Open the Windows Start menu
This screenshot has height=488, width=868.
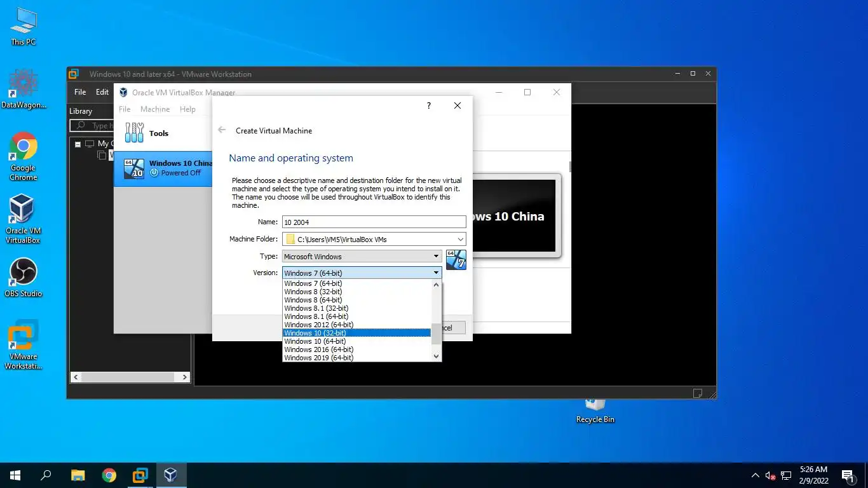[x=15, y=475]
